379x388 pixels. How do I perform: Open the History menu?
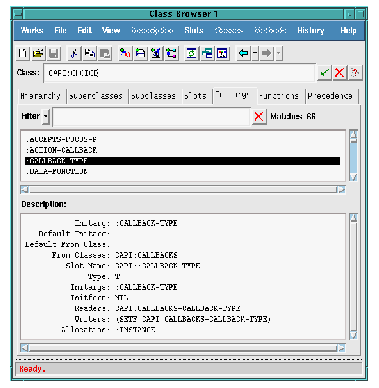point(311,30)
